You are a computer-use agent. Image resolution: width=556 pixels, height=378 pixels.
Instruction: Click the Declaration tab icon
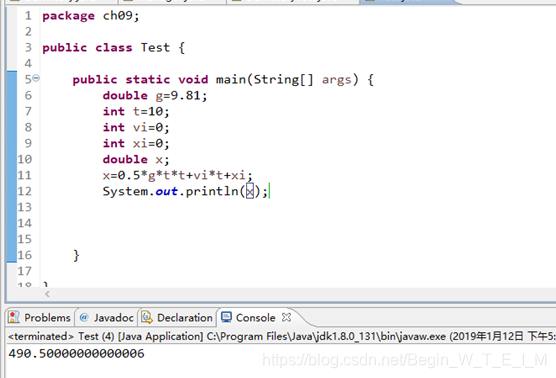(147, 317)
